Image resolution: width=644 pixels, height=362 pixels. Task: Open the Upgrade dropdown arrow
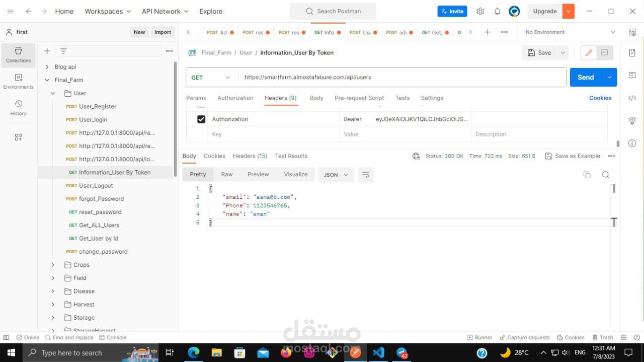(568, 11)
